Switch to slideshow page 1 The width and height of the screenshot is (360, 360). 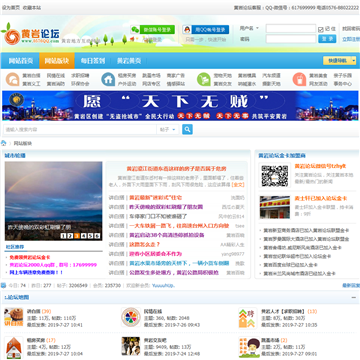63,236
